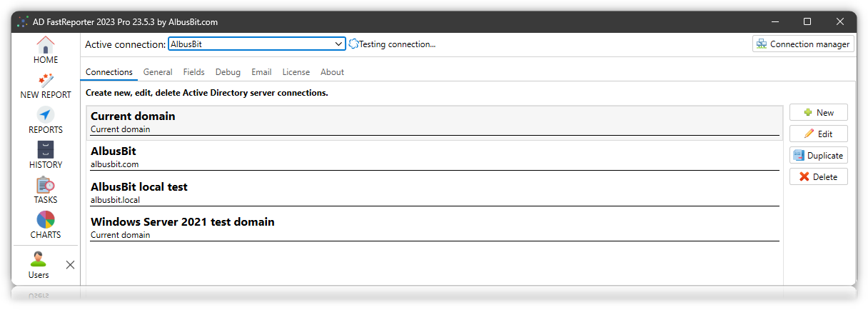Viewport: 868px width, 310px height.
Task: Switch to the General tab
Action: [x=158, y=72]
